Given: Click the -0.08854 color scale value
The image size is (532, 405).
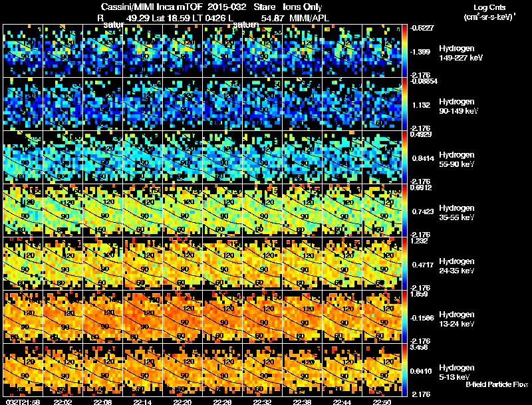Looking at the screenshot, I should click(x=423, y=81).
